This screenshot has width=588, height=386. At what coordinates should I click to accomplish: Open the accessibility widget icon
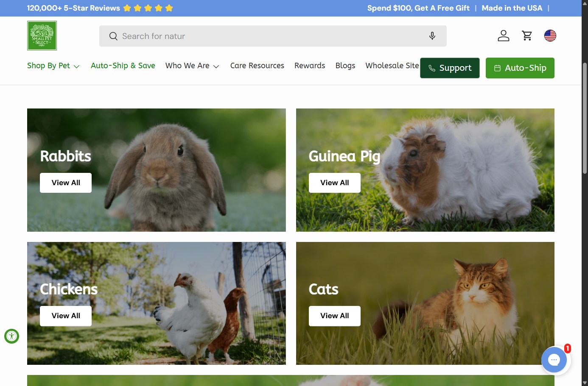pyautogui.click(x=11, y=336)
